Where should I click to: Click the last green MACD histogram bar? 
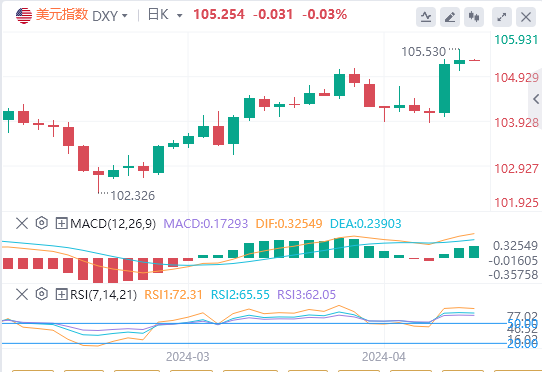click(474, 252)
